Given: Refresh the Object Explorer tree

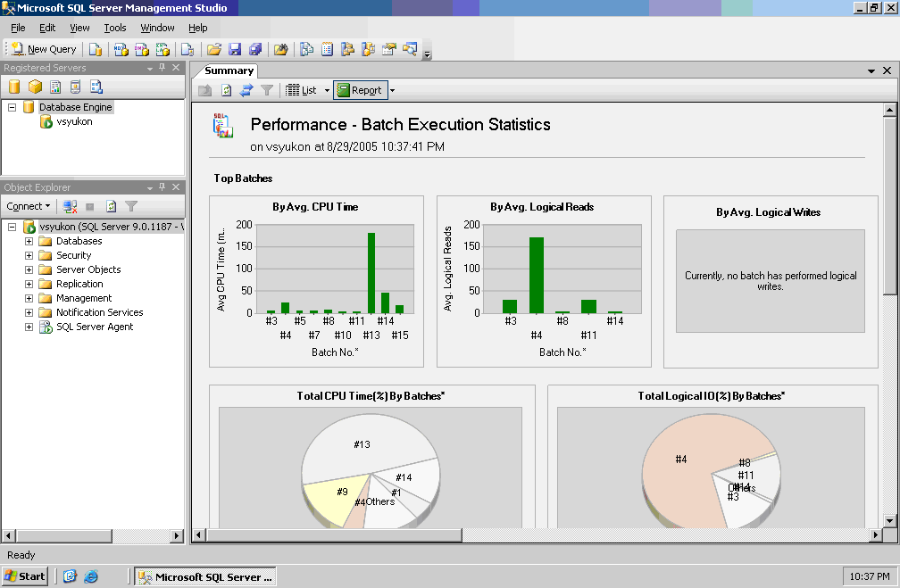Looking at the screenshot, I should coord(112,206).
